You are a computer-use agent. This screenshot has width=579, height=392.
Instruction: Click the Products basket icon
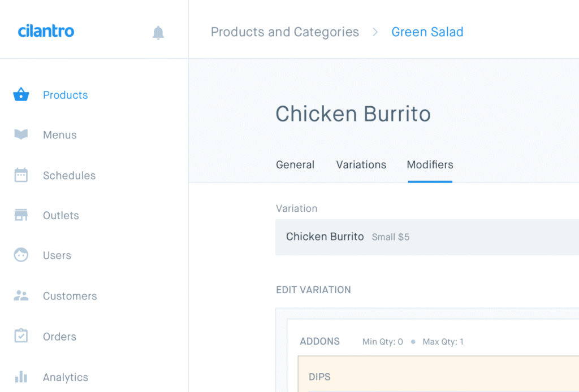(21, 94)
